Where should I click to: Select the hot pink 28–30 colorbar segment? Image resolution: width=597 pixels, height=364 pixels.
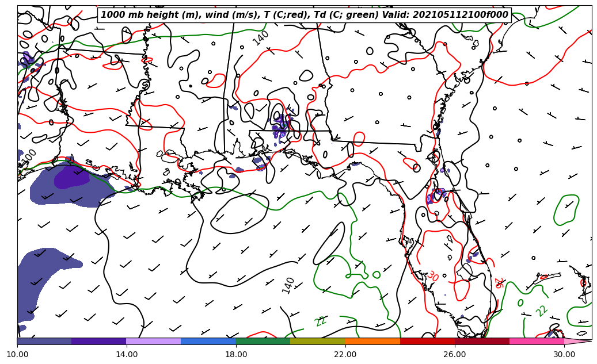point(537,341)
